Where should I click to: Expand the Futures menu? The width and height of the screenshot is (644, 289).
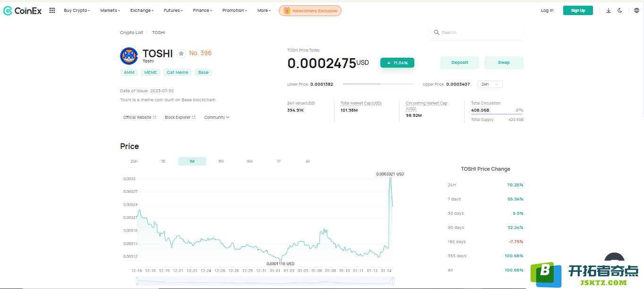[x=173, y=10]
